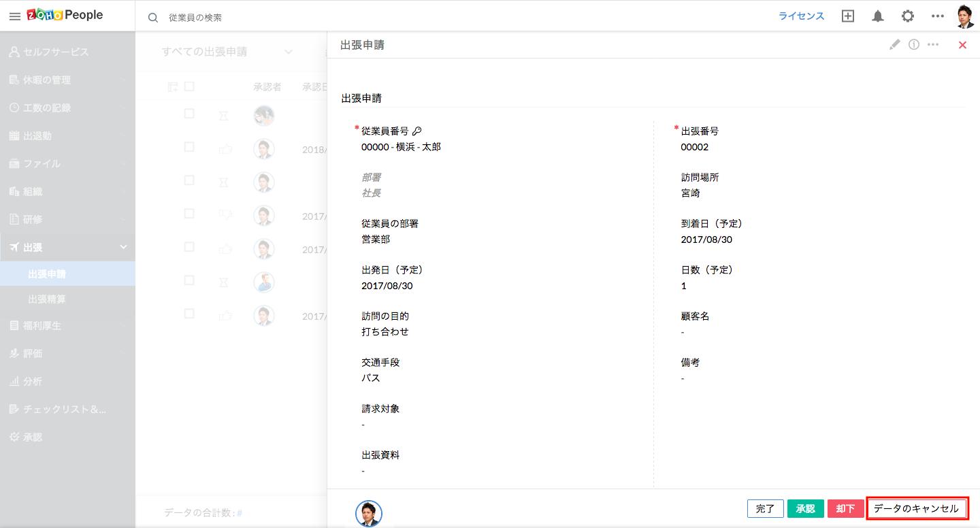The width and height of the screenshot is (980, 528).
Task: Click the チェックリスト sidebar icon
Action: [14, 409]
